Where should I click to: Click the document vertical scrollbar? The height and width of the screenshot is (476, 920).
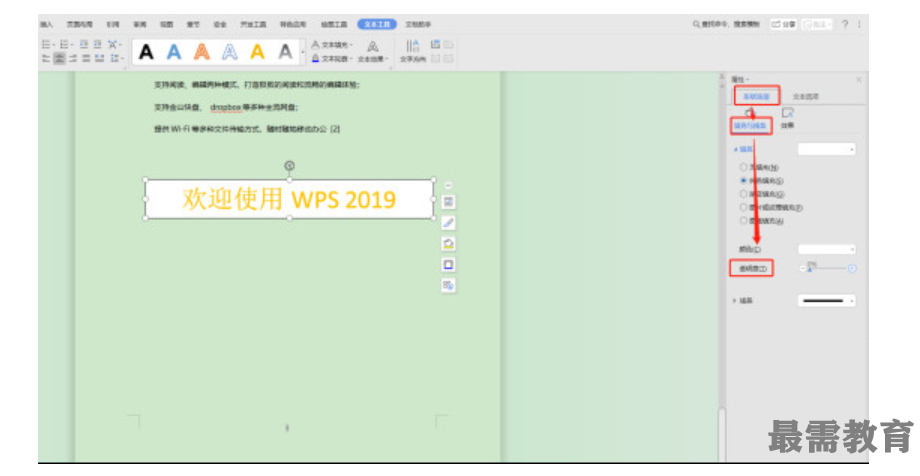click(722, 267)
